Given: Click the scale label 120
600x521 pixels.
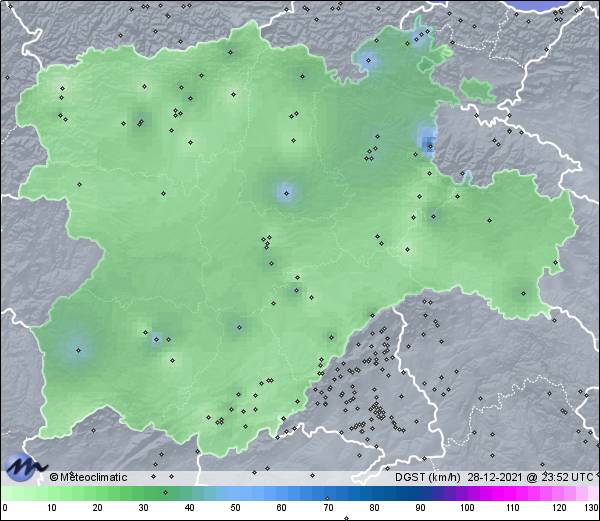Looking at the screenshot, I should (559, 508).
